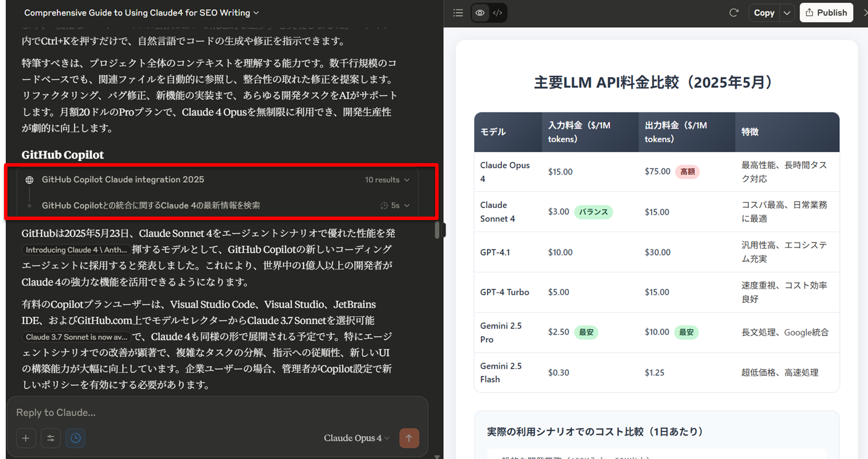Click the GitHub Copilot Claude integration 2025 query
Screen dimensions: 868x459
coord(123,180)
